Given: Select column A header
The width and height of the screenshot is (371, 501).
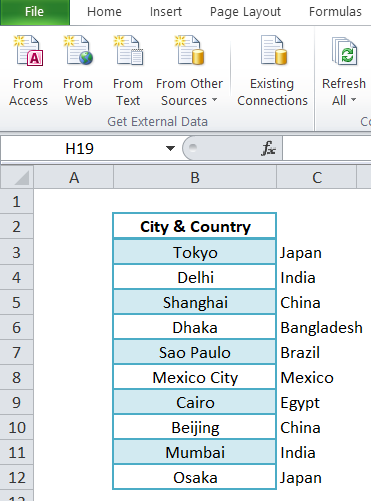Looking at the screenshot, I should [x=74, y=178].
